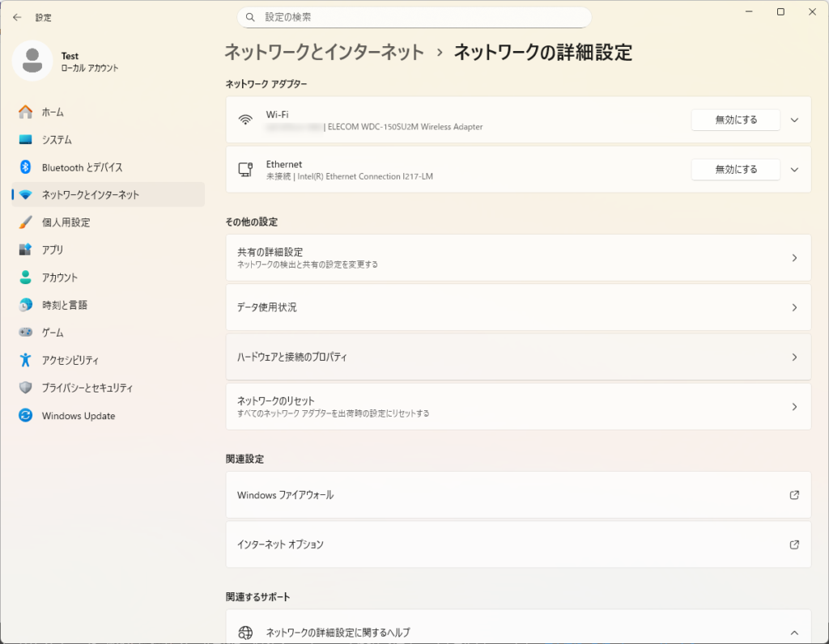Expand the Ethernet adapter details chevron
This screenshot has height=644, width=829.
pos(794,170)
